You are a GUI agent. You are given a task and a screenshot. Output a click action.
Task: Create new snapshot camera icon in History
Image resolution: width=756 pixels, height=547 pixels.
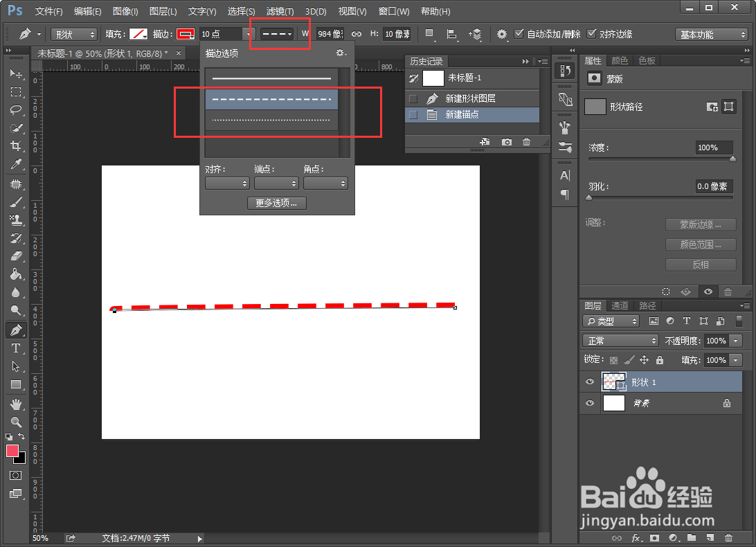coord(506,142)
